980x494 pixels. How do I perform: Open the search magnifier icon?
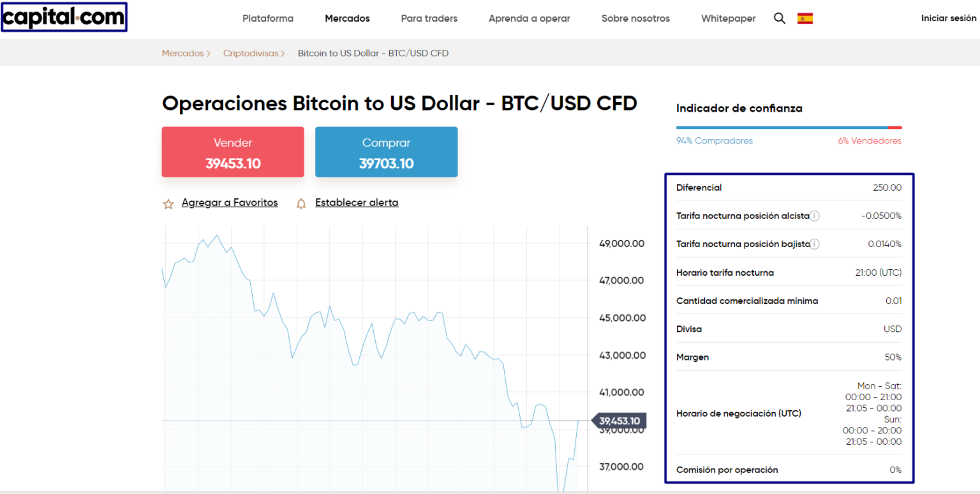(x=779, y=19)
